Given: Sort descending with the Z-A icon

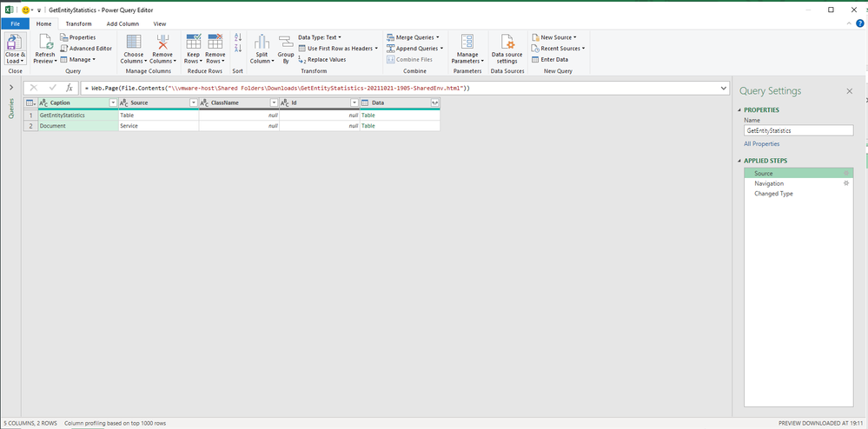Looking at the screenshot, I should point(238,48).
